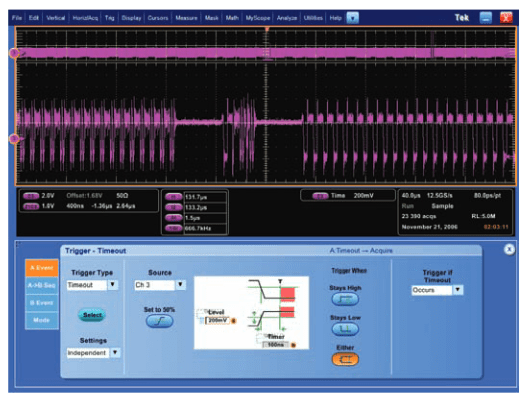
Task: Open the Help menu
Action: coord(335,18)
